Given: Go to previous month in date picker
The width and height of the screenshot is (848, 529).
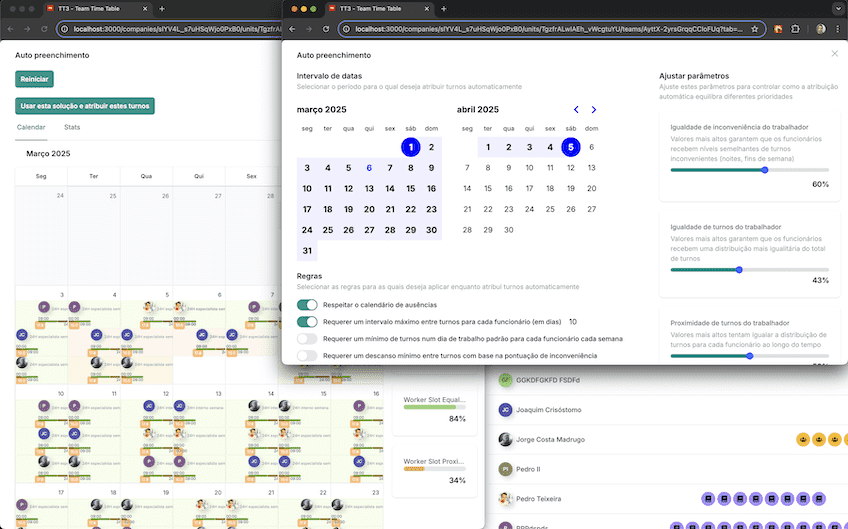Looking at the screenshot, I should pyautogui.click(x=576, y=109).
